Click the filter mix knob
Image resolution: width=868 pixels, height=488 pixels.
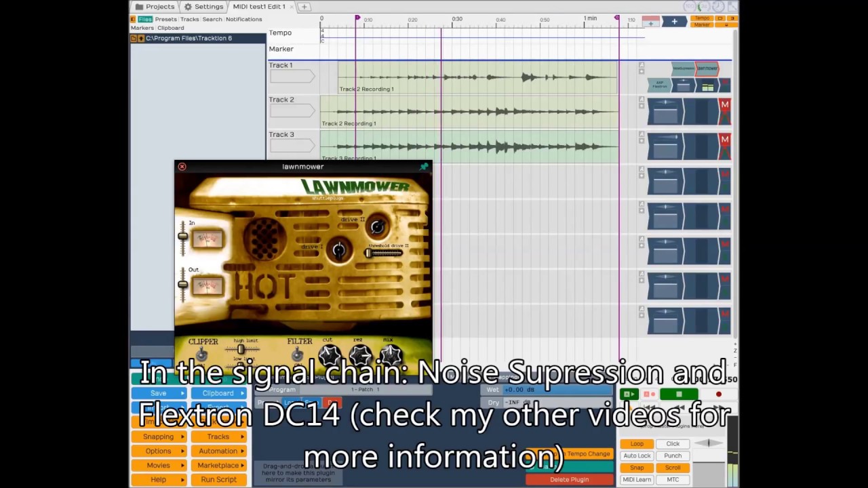pos(391,354)
